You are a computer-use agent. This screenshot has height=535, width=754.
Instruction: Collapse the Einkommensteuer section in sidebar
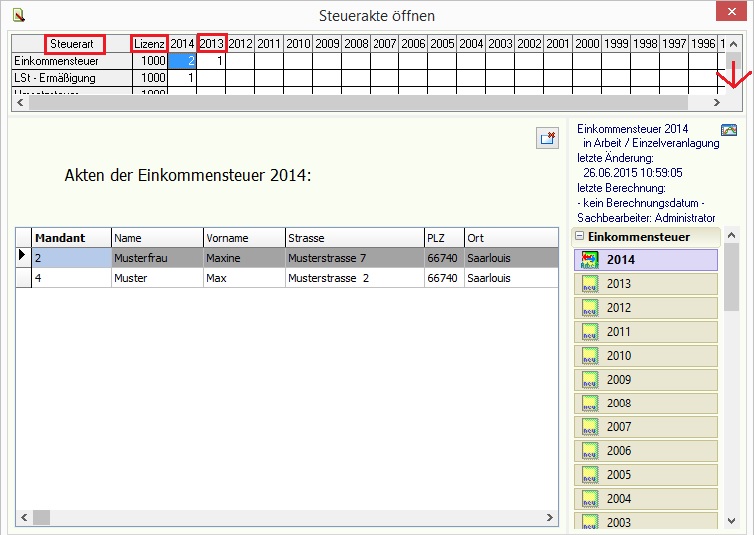[579, 237]
